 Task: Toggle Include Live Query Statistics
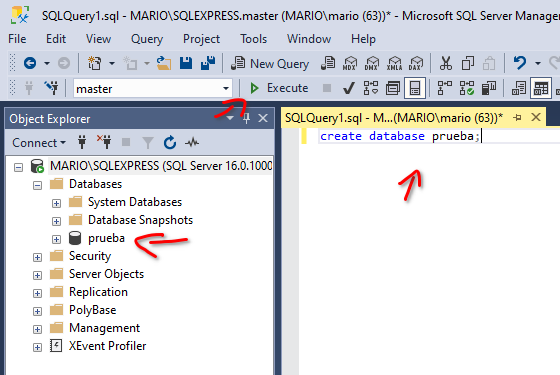(467, 88)
